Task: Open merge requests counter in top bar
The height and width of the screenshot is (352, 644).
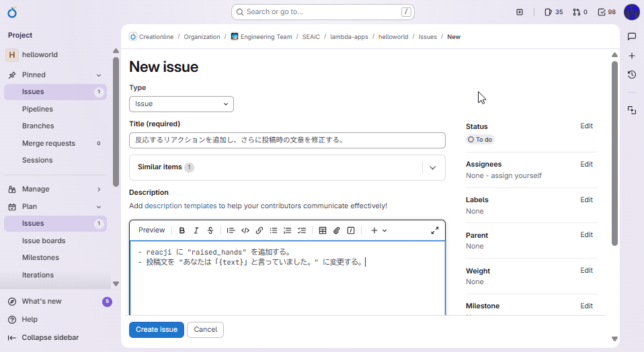Action: (579, 12)
